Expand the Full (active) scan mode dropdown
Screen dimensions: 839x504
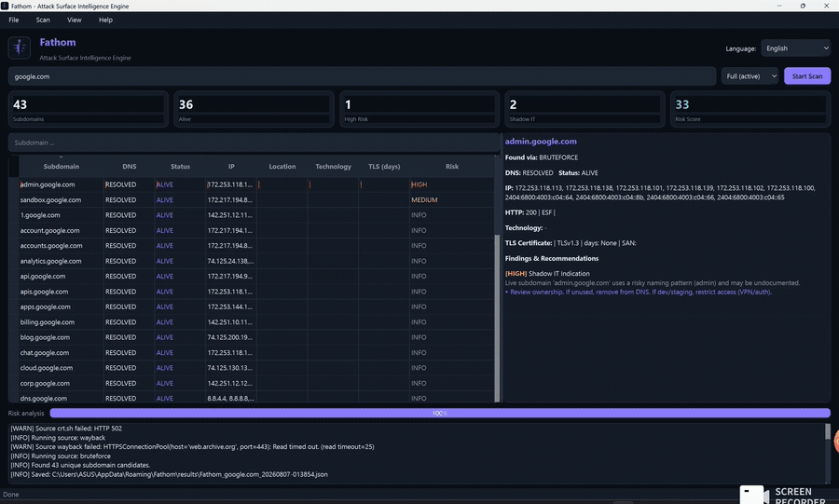[750, 75]
